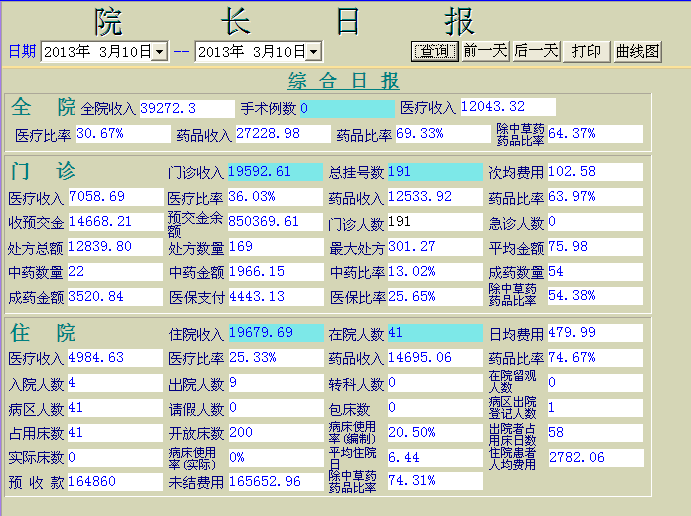Select the 住院患者人均费用 field 2782.06
691x516 pixels.
pyautogui.click(x=596, y=458)
